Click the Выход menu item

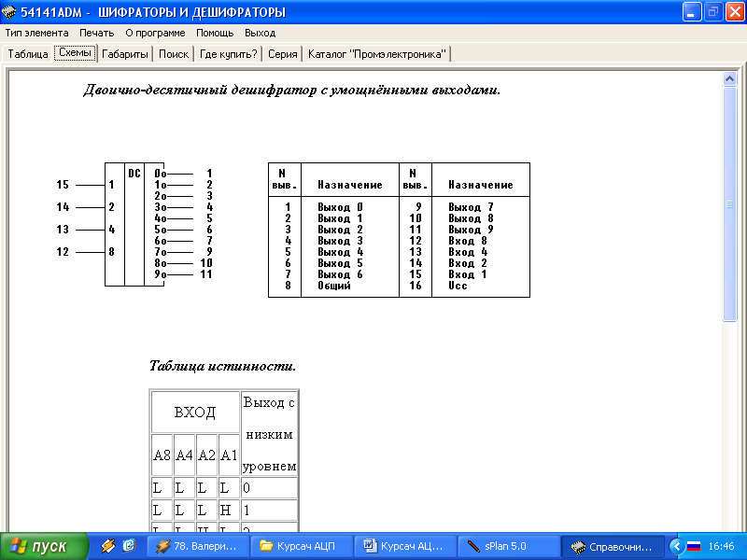261,33
